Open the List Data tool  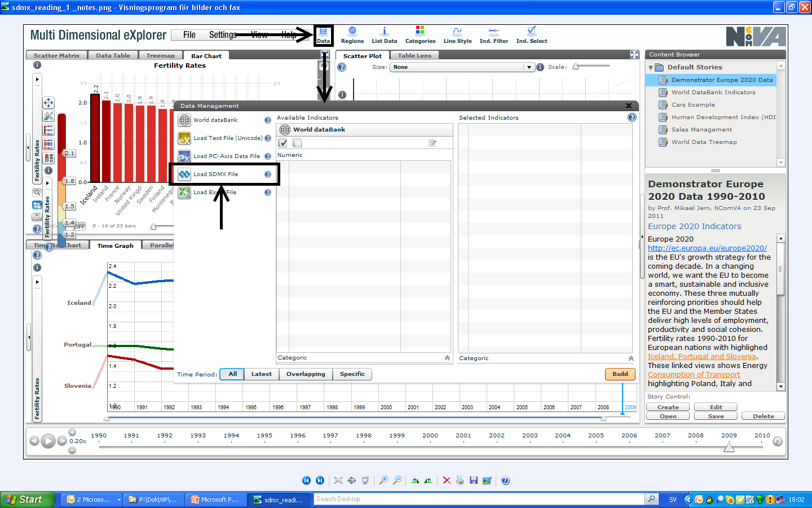pyautogui.click(x=384, y=35)
